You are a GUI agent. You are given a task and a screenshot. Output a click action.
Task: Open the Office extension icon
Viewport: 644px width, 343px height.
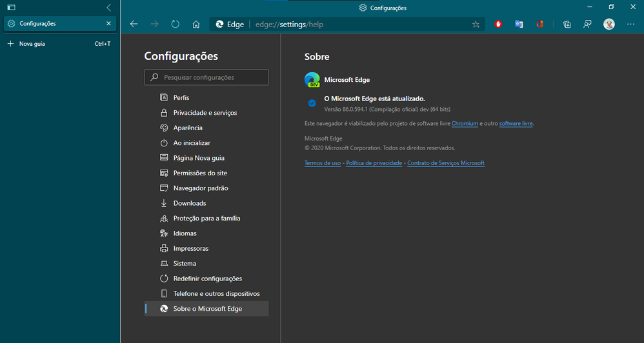coord(539,24)
